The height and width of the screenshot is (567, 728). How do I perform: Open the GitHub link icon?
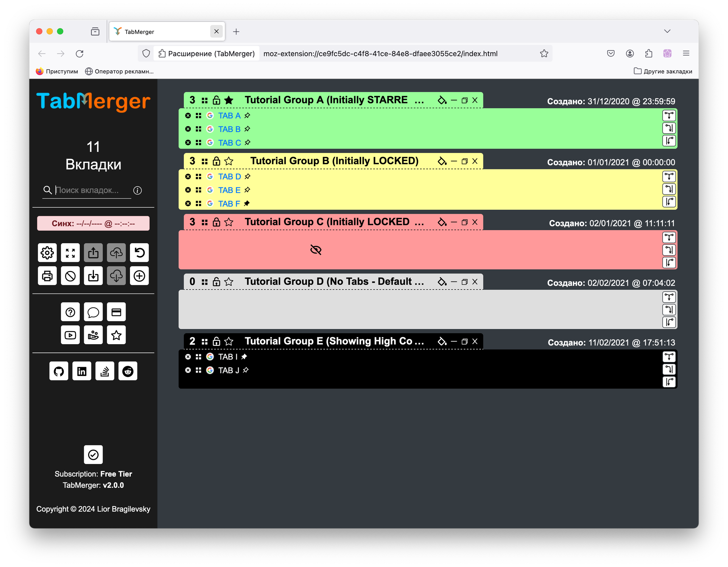(x=59, y=371)
